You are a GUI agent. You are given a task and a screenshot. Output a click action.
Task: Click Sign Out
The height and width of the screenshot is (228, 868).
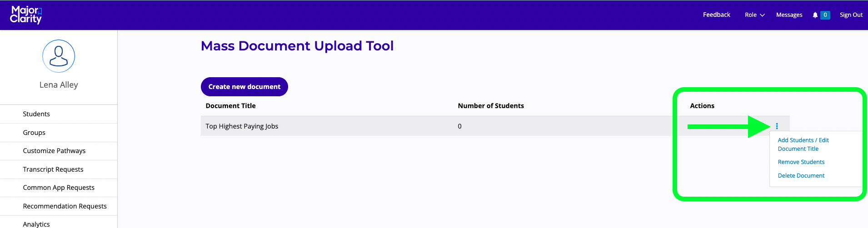click(851, 15)
